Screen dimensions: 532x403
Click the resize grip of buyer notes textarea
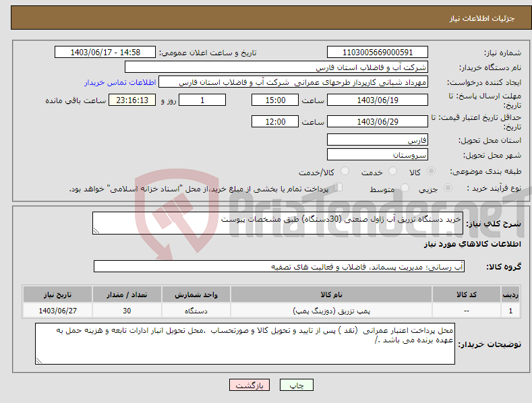point(39,361)
